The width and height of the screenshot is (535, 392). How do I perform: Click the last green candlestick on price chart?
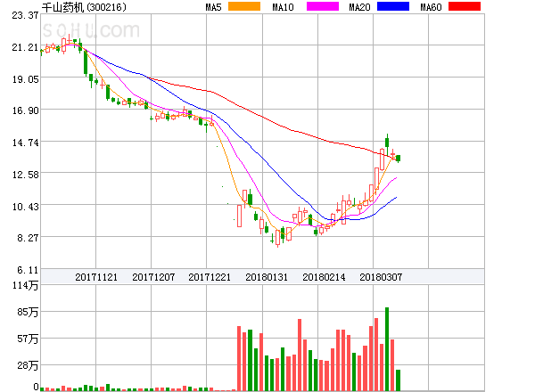click(398, 159)
